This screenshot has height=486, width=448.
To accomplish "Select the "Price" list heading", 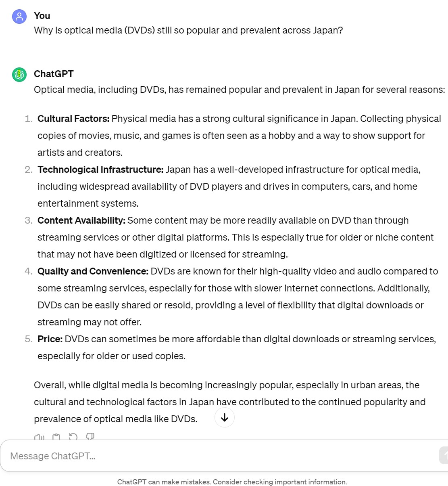I will pos(50,339).
